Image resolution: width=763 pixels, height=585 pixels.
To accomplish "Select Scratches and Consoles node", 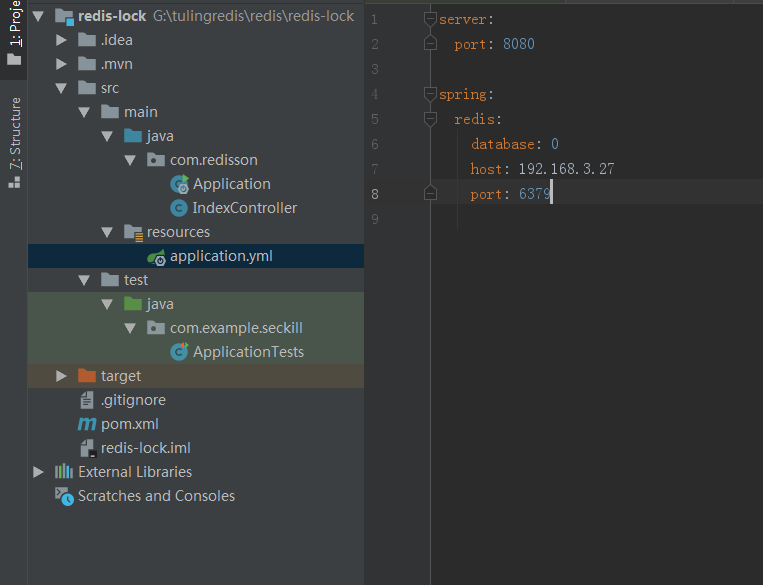I will tap(196, 496).
